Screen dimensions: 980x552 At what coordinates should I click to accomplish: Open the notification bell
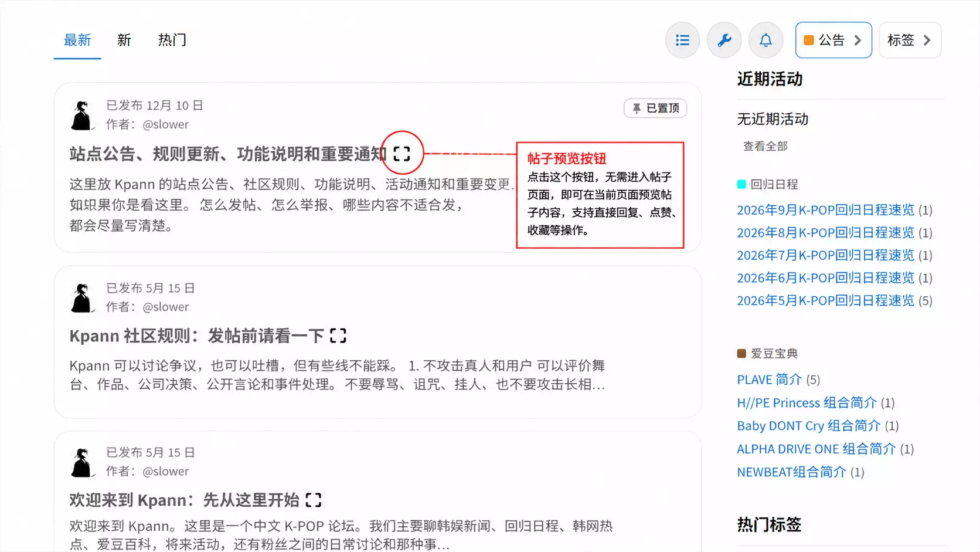coord(765,40)
